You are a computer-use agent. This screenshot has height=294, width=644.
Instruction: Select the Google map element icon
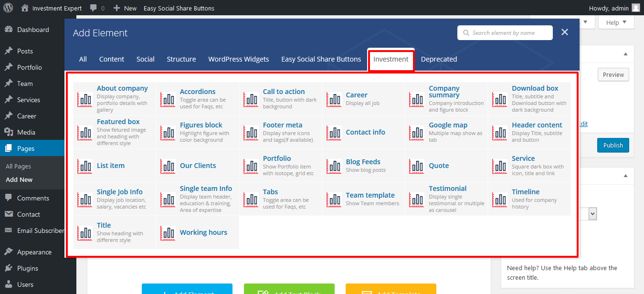click(x=417, y=133)
